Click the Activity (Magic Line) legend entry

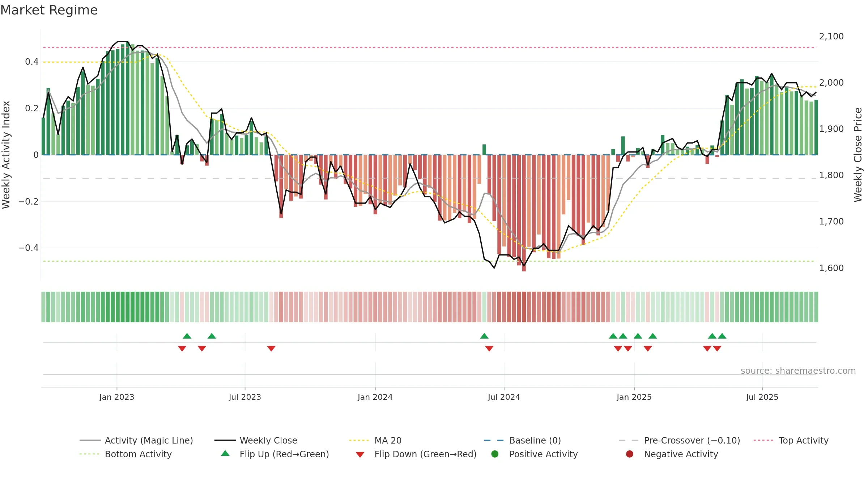[x=136, y=440]
